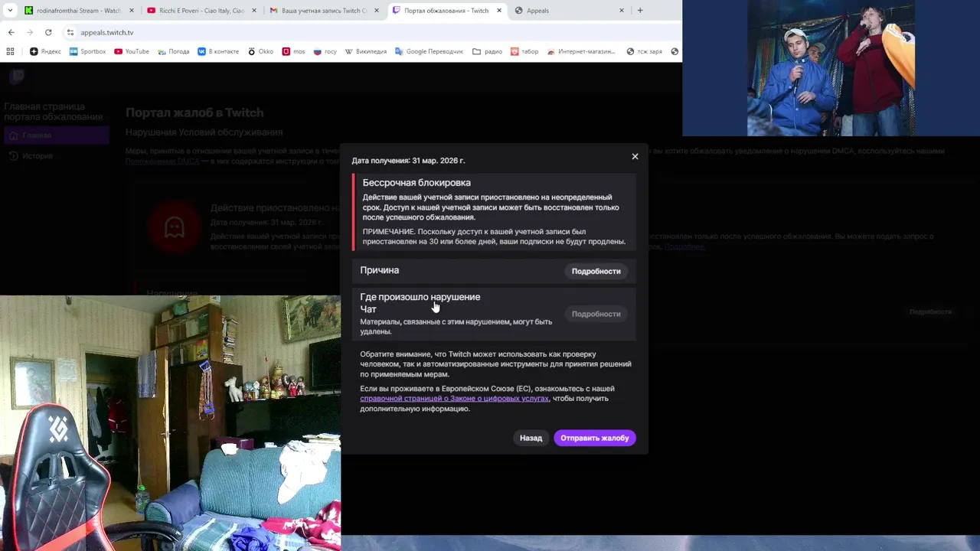The height and width of the screenshot is (551, 980).
Task: Click the webcam room video overlay
Action: click(x=170, y=423)
